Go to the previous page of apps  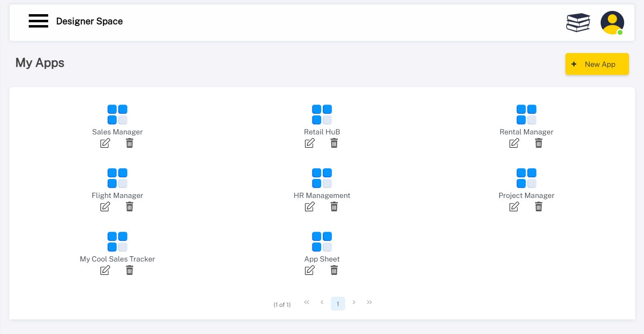tap(322, 302)
